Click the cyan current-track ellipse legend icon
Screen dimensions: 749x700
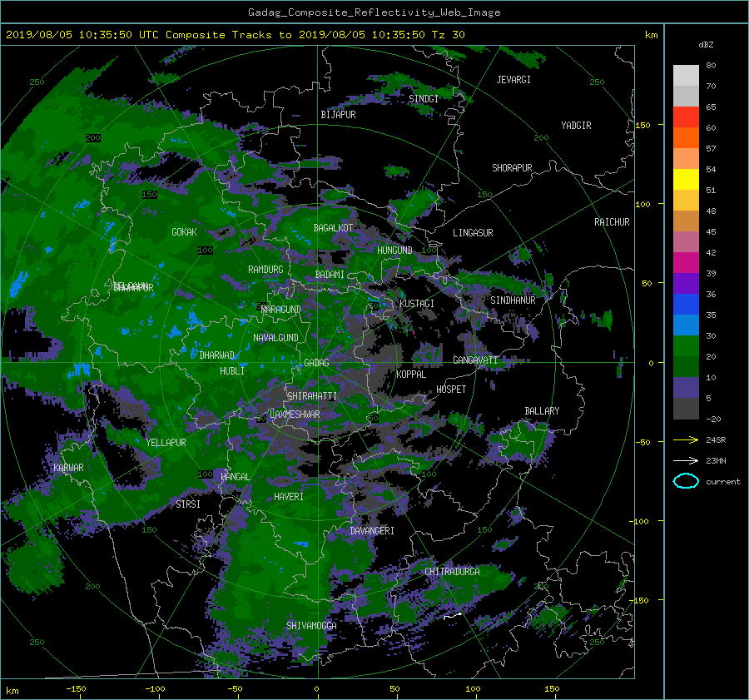686,481
